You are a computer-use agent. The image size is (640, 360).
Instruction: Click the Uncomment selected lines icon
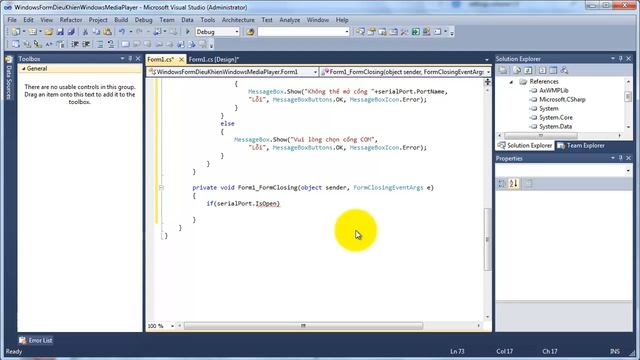[111, 44]
